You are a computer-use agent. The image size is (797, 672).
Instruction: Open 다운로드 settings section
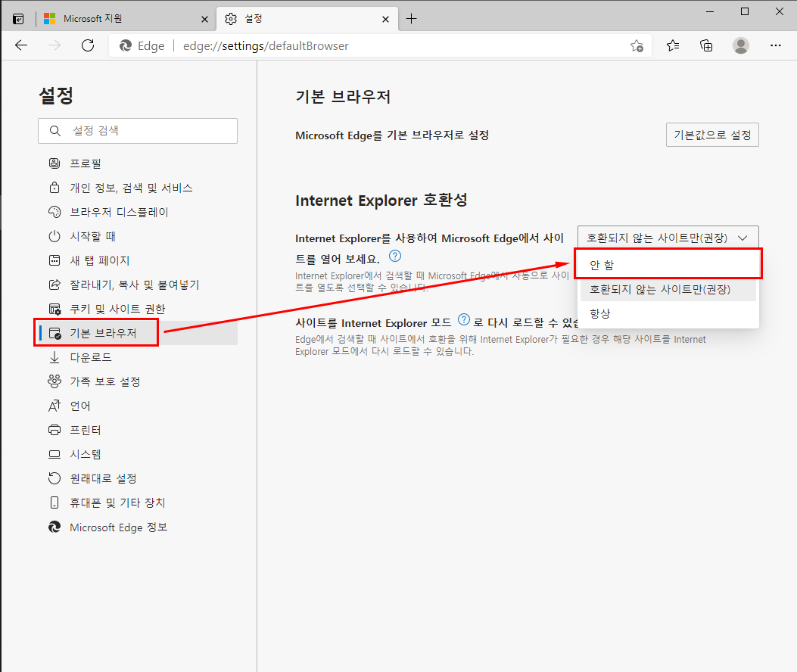(138, 357)
